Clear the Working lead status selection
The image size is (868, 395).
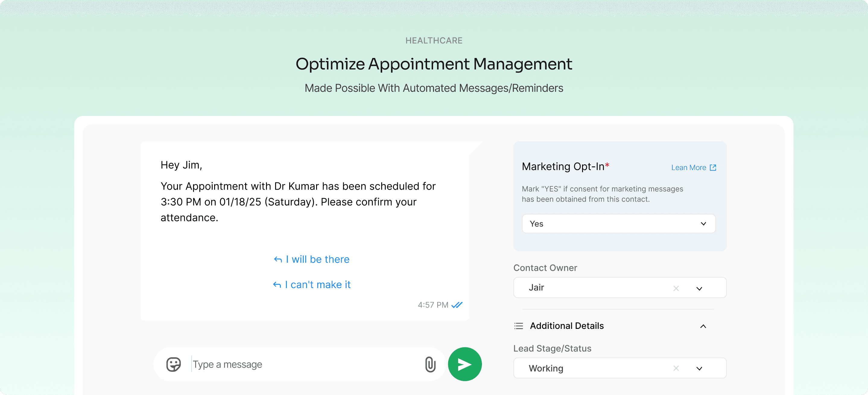[676, 368]
